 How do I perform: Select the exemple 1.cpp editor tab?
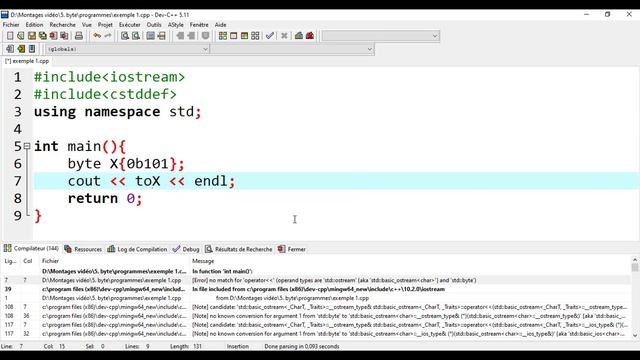pyautogui.click(x=27, y=61)
